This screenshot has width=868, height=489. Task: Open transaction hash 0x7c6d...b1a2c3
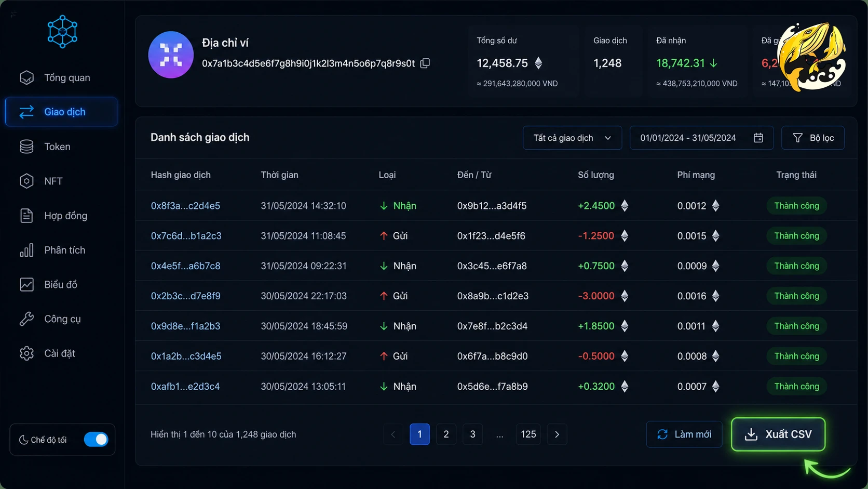click(x=186, y=236)
